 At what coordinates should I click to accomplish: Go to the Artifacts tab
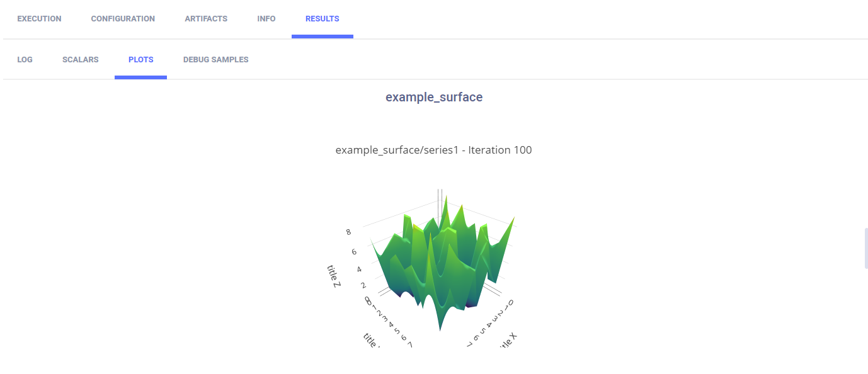(x=206, y=19)
